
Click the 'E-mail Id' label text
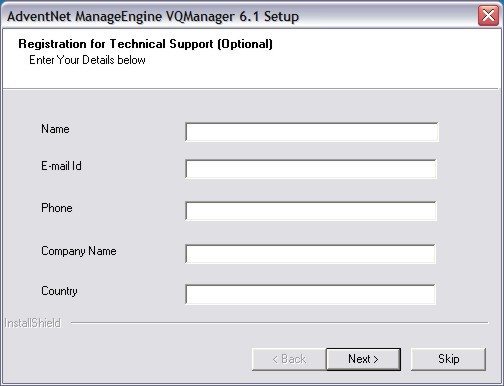point(61,166)
